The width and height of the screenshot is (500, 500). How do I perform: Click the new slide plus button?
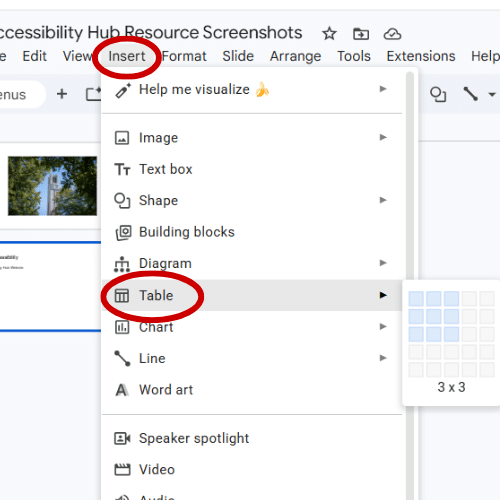click(x=62, y=94)
